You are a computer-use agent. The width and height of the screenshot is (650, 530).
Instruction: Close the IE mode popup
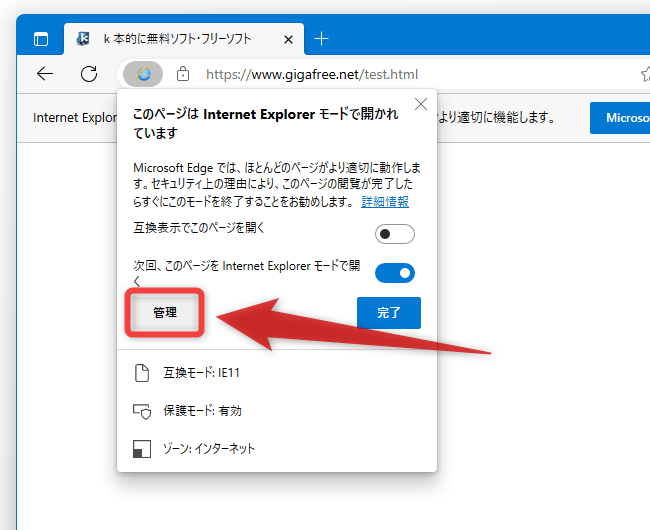pyautogui.click(x=421, y=104)
